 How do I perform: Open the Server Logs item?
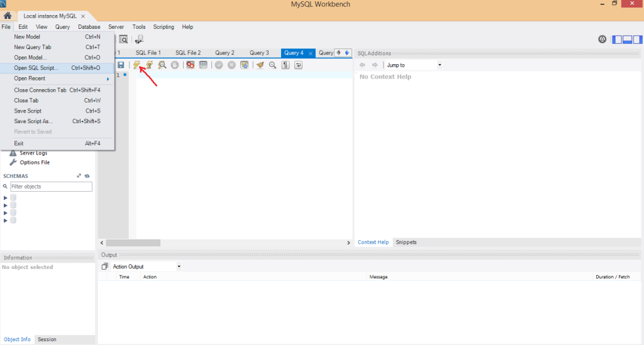coord(33,153)
